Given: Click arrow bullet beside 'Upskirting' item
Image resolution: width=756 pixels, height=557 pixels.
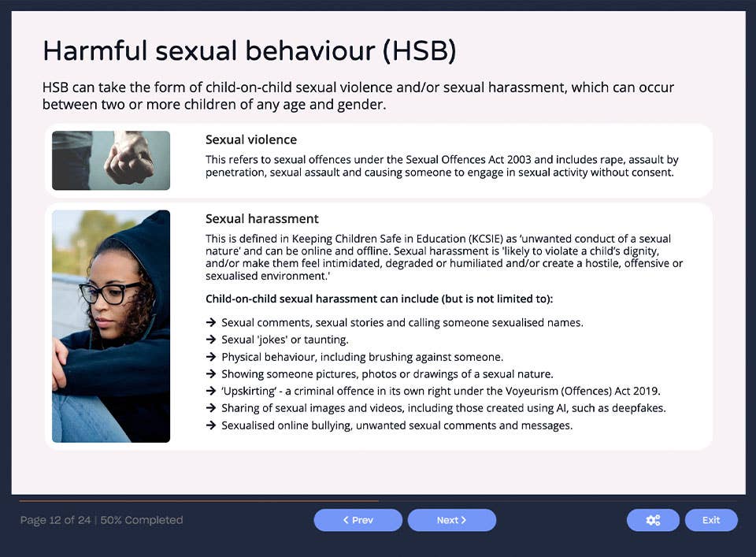Looking at the screenshot, I should click(x=211, y=391).
